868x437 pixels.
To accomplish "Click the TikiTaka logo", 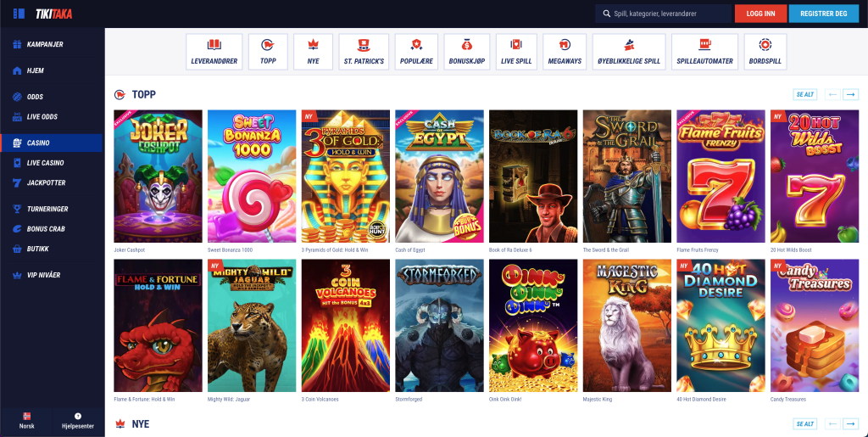I will tap(53, 14).
